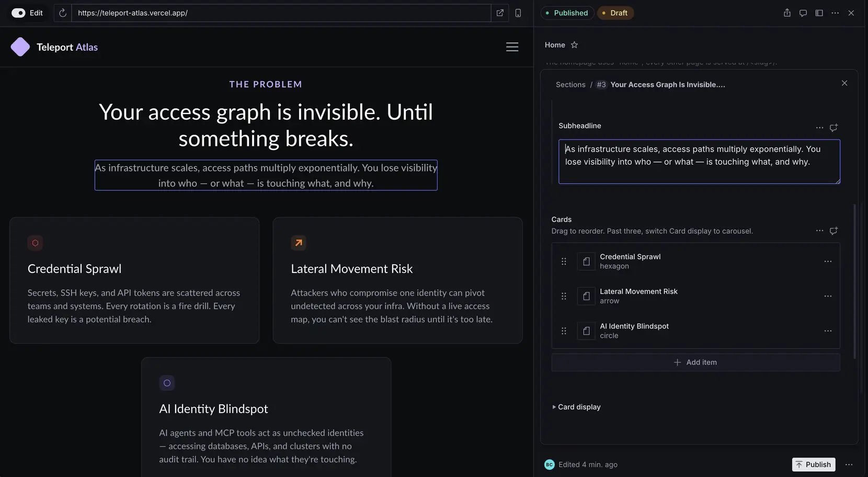This screenshot has height=477, width=868.
Task: Click the Teleport Atlas logo
Action: tap(54, 47)
